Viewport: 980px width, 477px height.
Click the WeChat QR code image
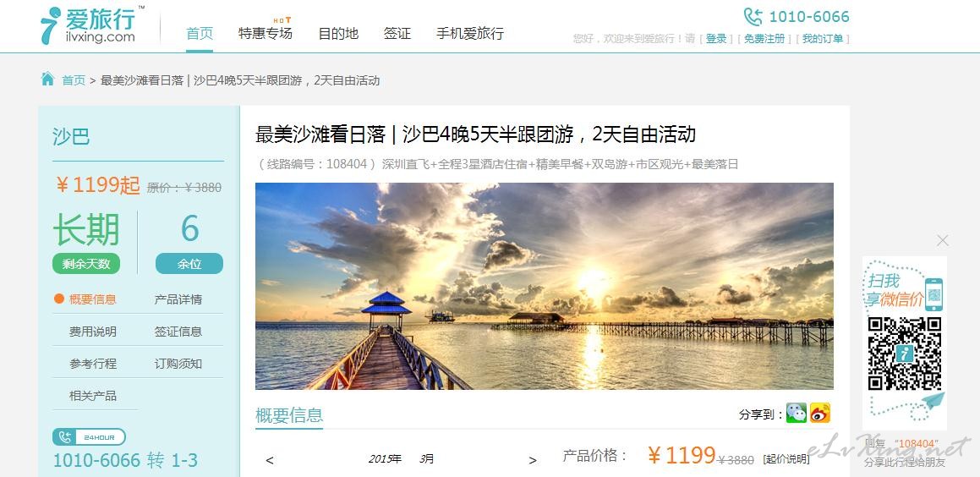pyautogui.click(x=905, y=354)
